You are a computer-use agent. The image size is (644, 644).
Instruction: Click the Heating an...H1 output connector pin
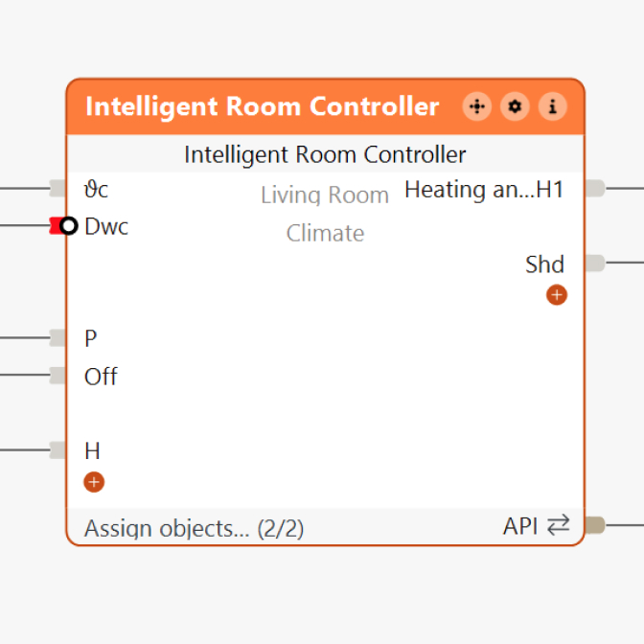click(594, 189)
